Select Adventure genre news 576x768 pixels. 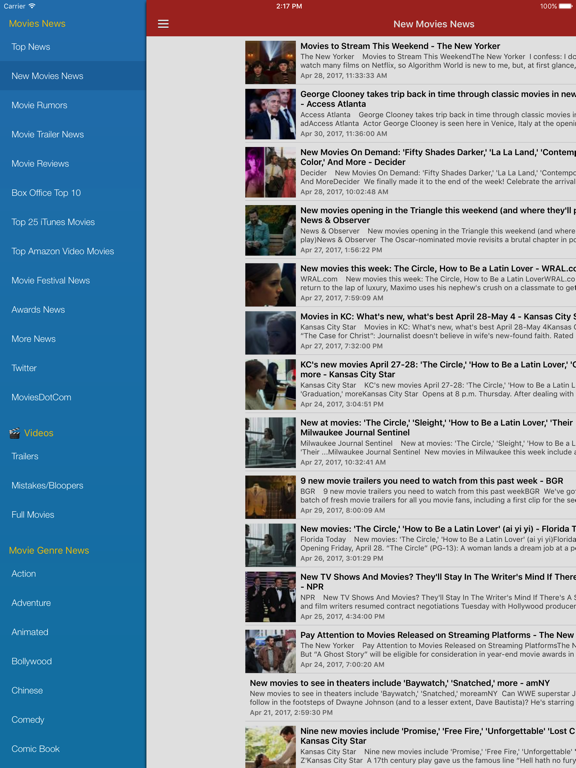click(x=73, y=603)
